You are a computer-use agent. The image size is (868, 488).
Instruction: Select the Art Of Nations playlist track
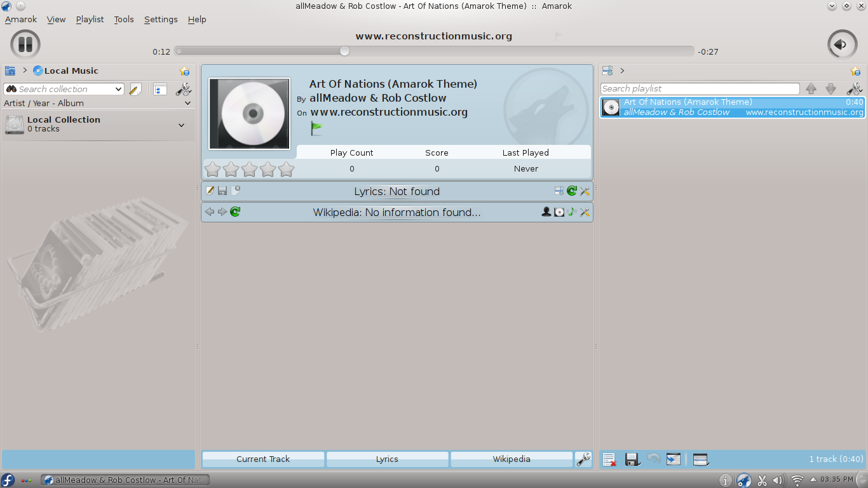tap(733, 107)
